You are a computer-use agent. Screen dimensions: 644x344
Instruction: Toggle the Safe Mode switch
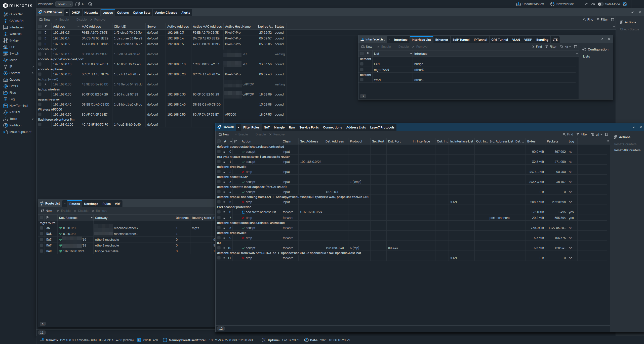click(x=600, y=4)
